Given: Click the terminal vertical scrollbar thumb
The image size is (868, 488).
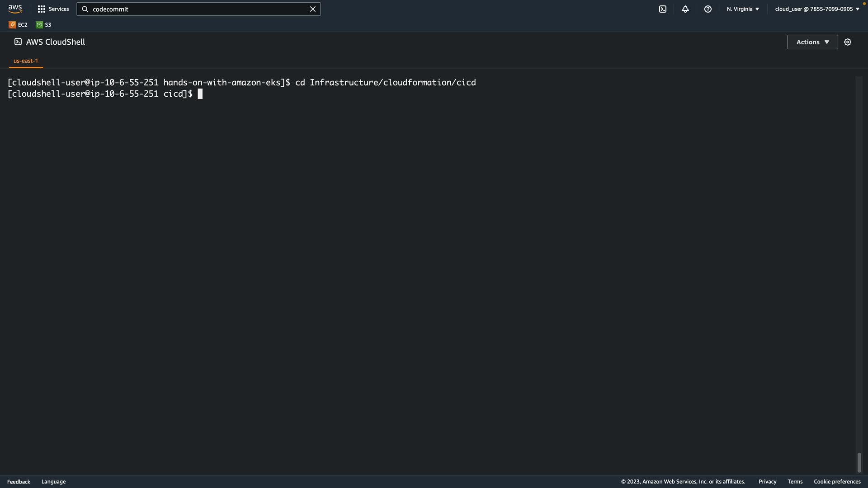Looking at the screenshot, I should click(x=859, y=463).
